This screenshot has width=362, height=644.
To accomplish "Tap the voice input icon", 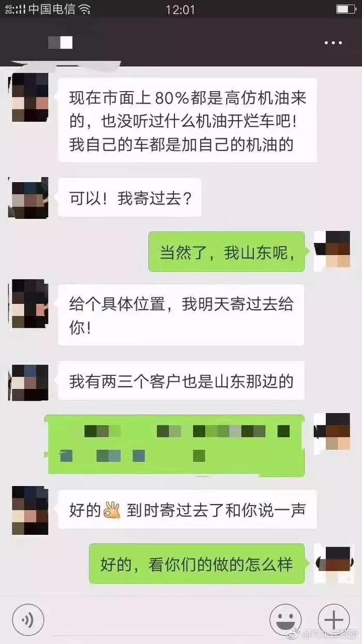I will (x=28, y=620).
